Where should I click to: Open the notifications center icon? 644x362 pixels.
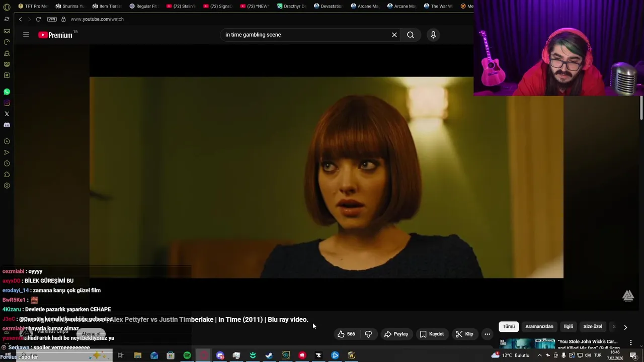[x=634, y=355]
